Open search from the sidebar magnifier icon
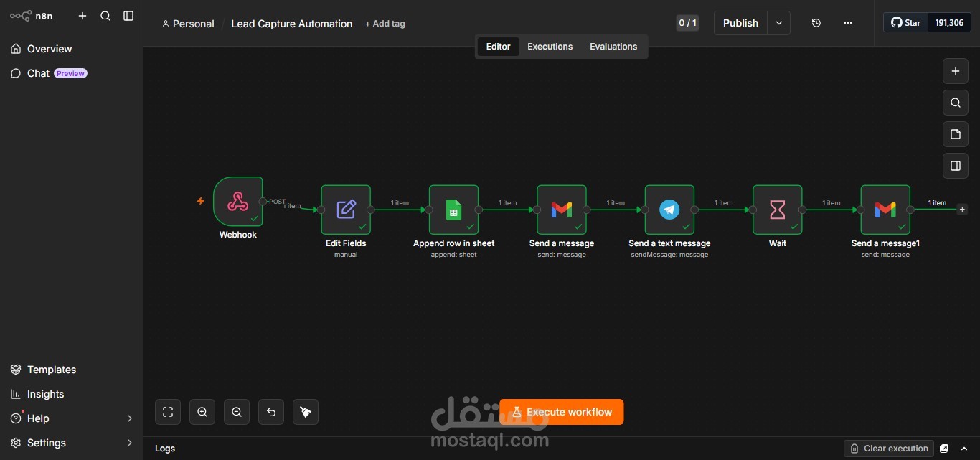Viewport: 980px width, 460px height. coord(105,16)
